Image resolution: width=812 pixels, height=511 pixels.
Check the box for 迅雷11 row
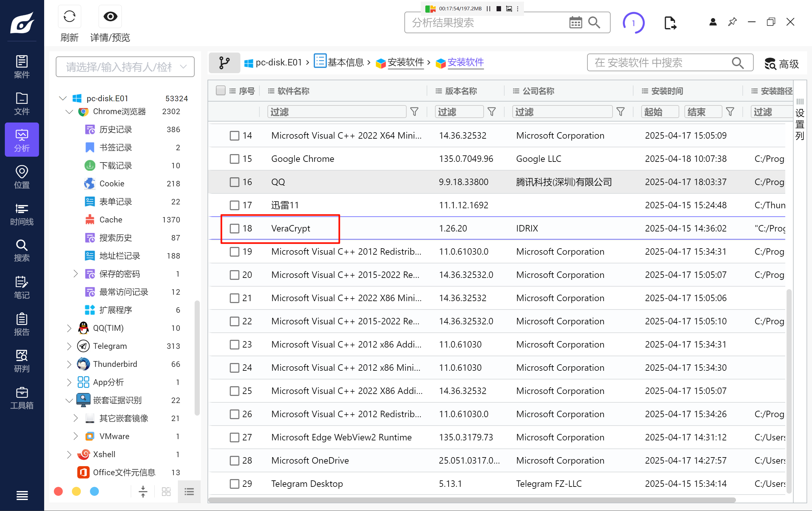coord(234,205)
